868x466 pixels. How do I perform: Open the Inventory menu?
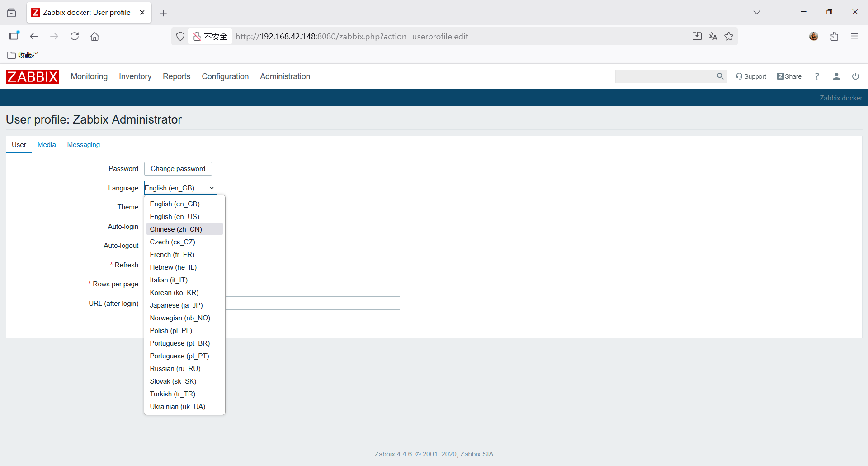pyautogui.click(x=135, y=76)
